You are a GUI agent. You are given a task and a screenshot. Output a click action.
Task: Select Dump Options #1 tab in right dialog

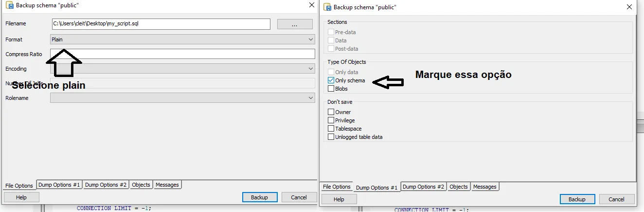tap(376, 188)
